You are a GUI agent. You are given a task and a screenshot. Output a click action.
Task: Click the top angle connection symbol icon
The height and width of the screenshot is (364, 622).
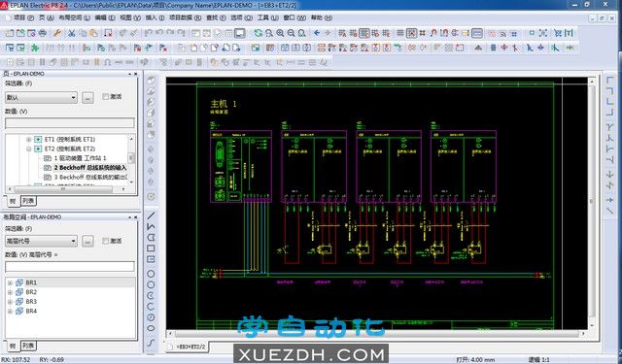tap(610, 81)
